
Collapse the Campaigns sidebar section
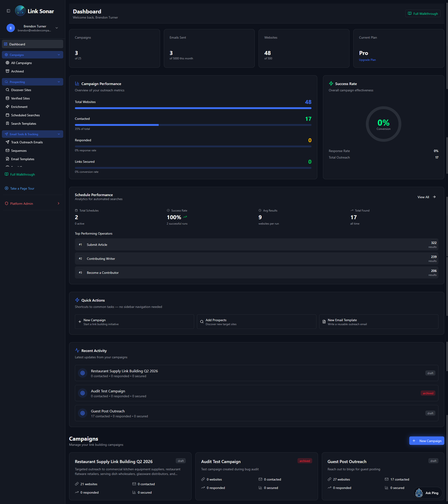[32, 55]
